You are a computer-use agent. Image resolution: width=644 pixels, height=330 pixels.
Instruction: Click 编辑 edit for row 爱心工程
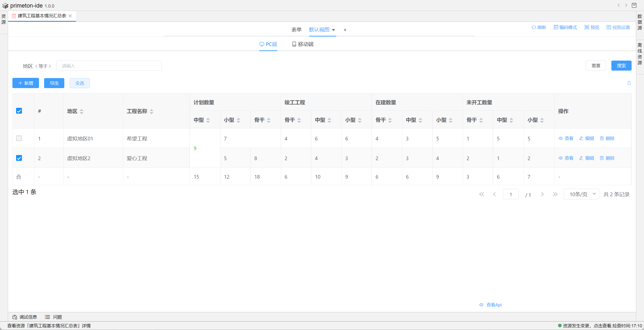pyautogui.click(x=587, y=158)
